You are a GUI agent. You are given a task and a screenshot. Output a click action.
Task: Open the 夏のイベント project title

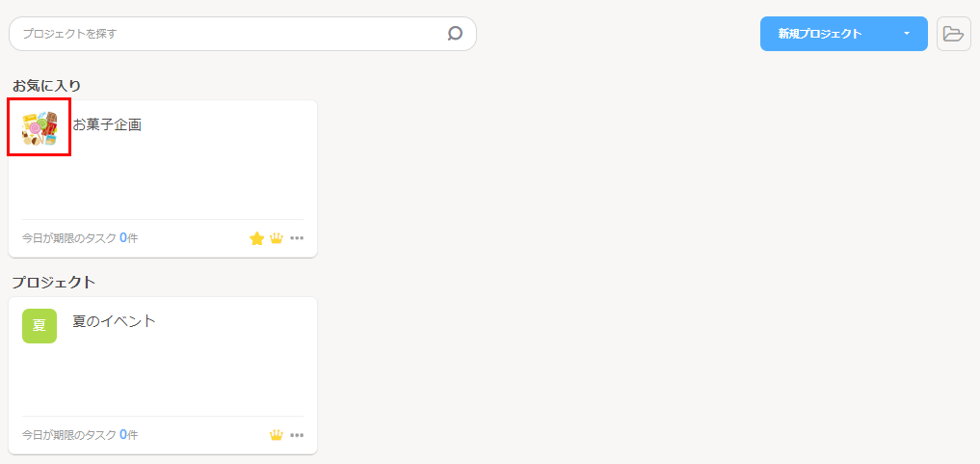(115, 321)
